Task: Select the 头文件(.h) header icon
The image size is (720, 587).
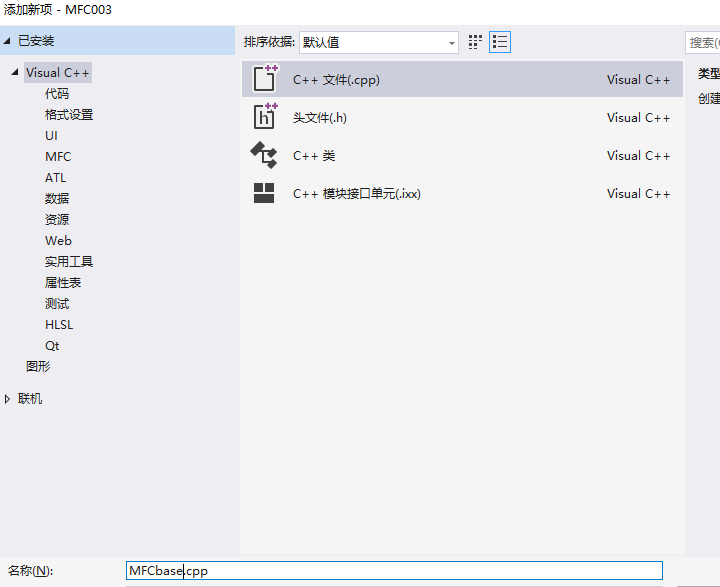Action: click(265, 117)
